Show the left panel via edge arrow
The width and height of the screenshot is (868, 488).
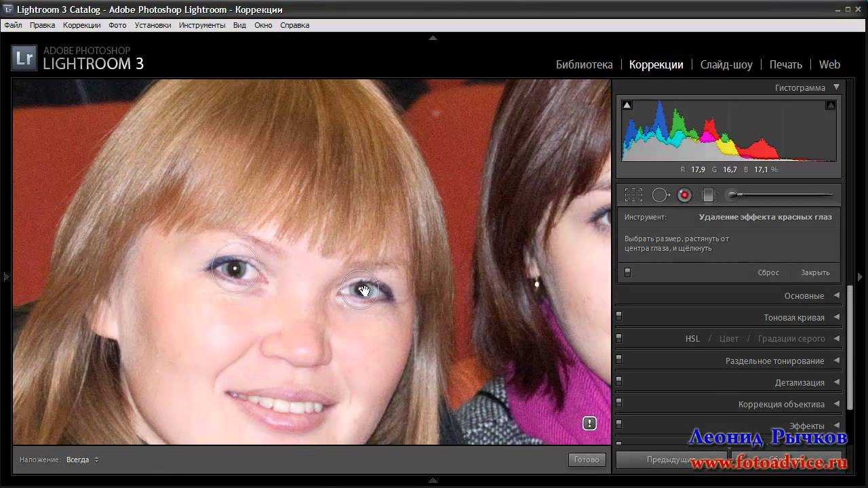[x=5, y=277]
